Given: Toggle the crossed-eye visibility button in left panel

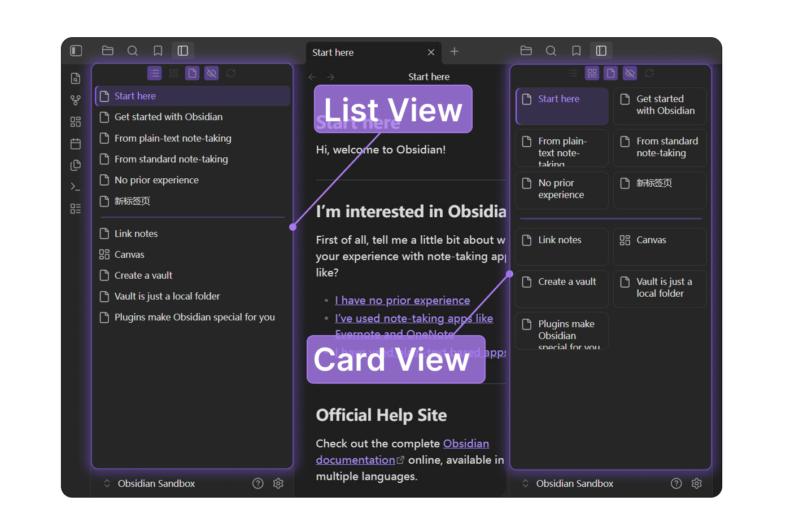Looking at the screenshot, I should tap(212, 73).
